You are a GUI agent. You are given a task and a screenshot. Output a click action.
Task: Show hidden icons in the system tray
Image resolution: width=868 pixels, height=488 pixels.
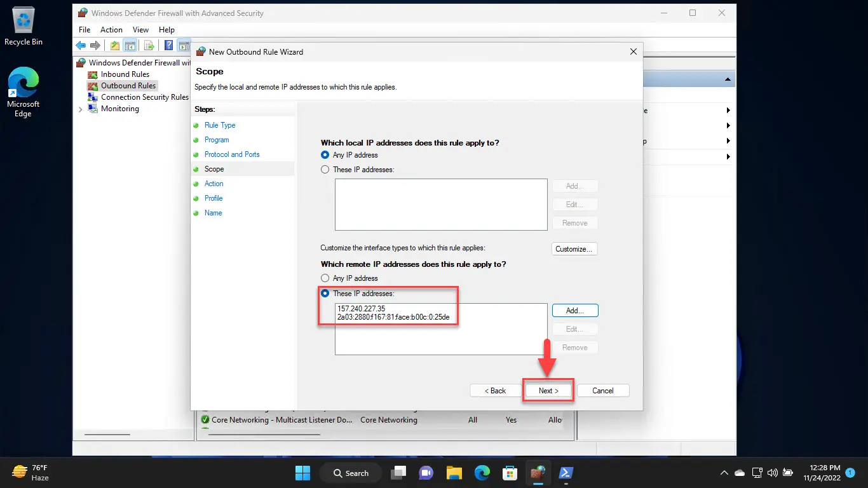coord(724,473)
